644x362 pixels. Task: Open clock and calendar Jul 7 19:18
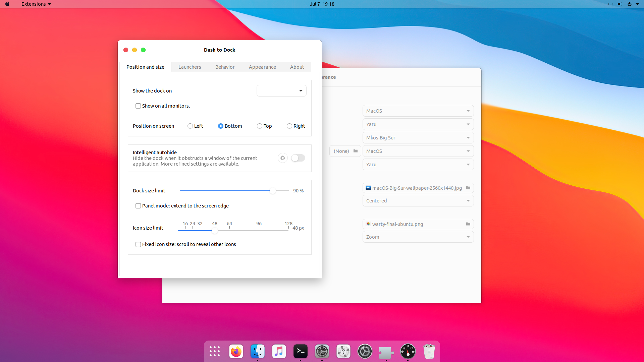click(x=322, y=4)
